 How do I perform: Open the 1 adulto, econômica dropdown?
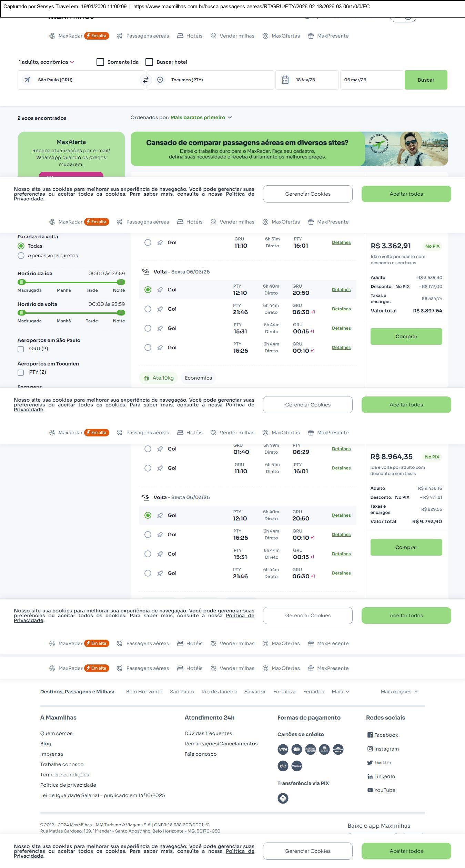pos(47,62)
